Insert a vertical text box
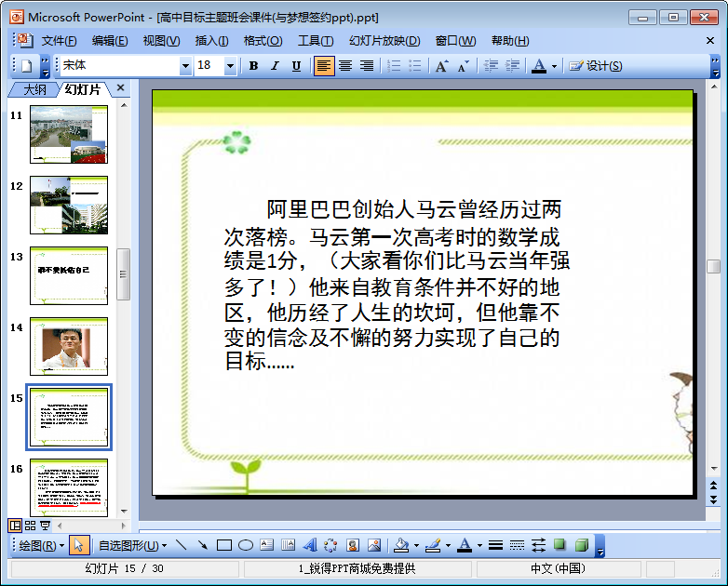Viewport: 728px width, 586px height. pyautogui.click(x=288, y=545)
